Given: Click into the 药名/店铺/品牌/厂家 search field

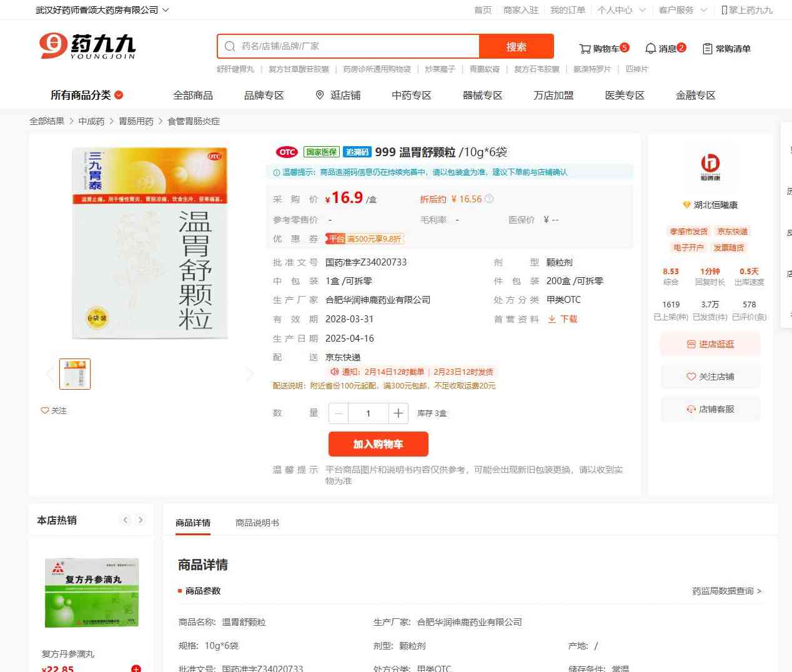Looking at the screenshot, I should coord(356,46).
